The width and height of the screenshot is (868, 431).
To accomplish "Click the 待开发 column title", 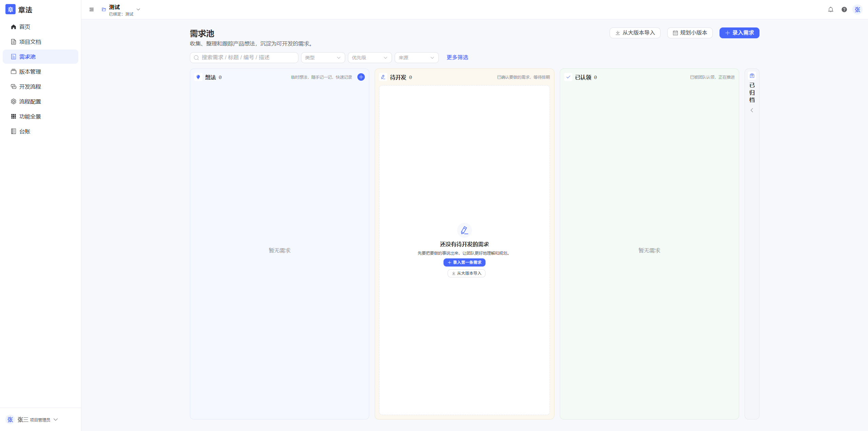I will [x=398, y=77].
